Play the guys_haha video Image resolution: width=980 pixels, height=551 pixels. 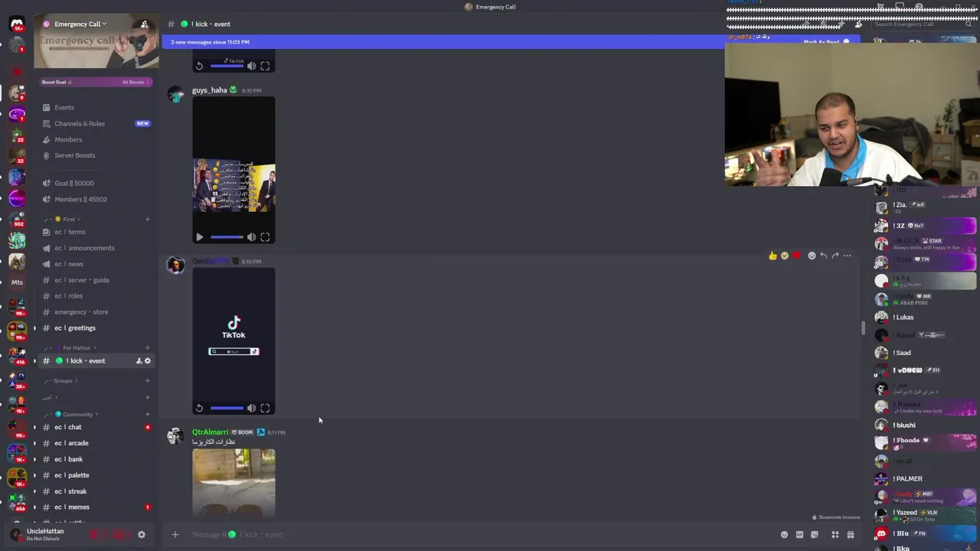coord(199,237)
